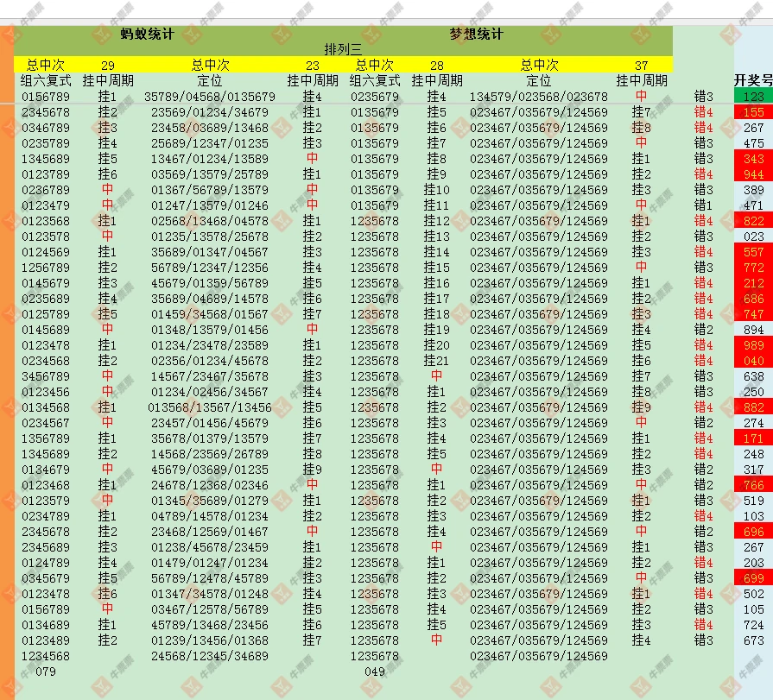Screen dimensions: 773x700
Task: Select the yellow cell showing total 37
Action: pyautogui.click(x=642, y=65)
